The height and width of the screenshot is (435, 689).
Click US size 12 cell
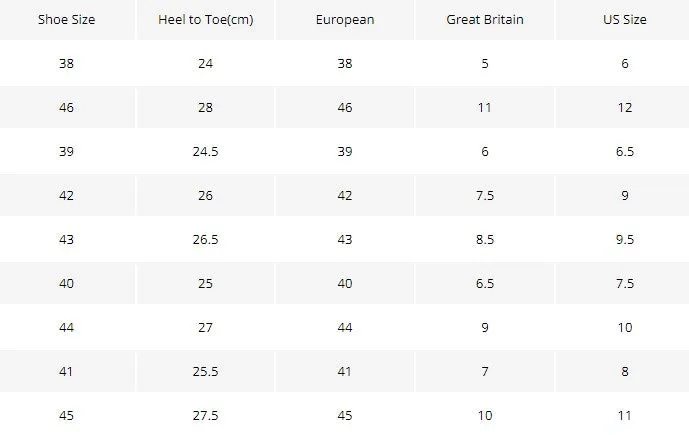click(624, 108)
